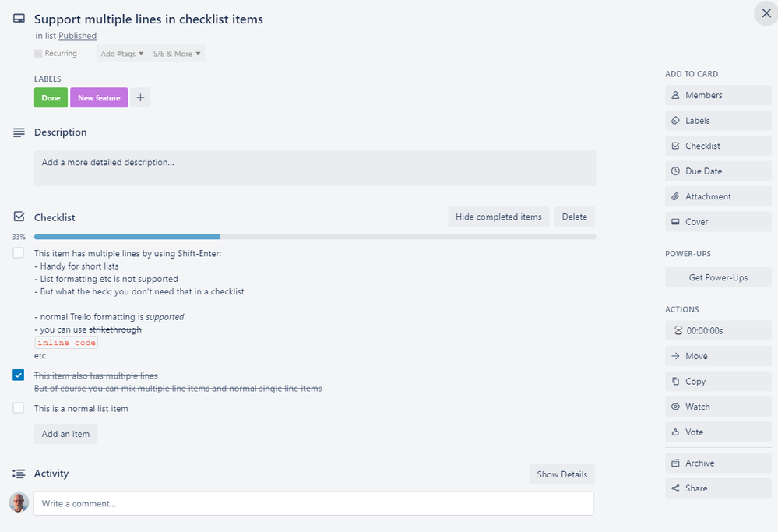Click the Watch eye icon
Screen dimensions: 778x532
coord(676,407)
